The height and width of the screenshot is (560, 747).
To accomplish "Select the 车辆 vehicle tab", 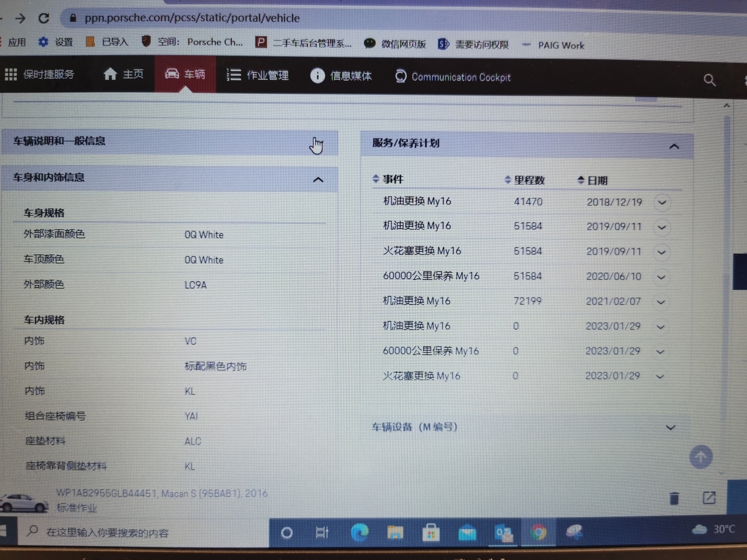I will pos(185,74).
